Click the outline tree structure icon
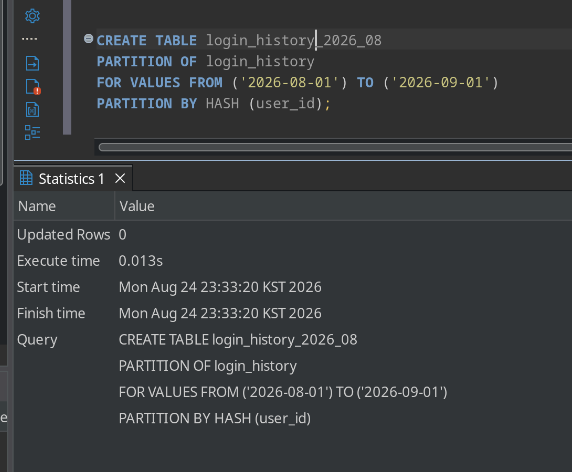 click(x=32, y=132)
